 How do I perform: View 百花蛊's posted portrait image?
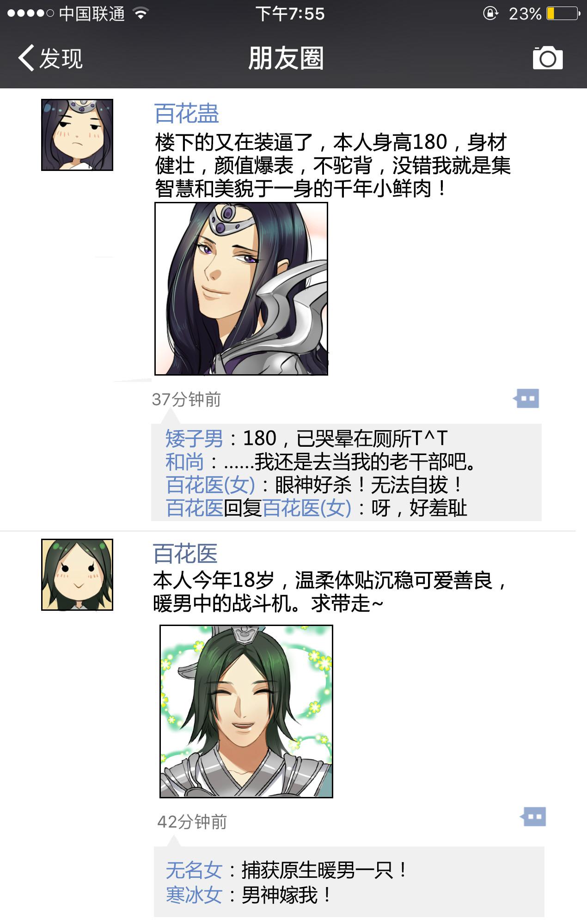[x=241, y=289]
